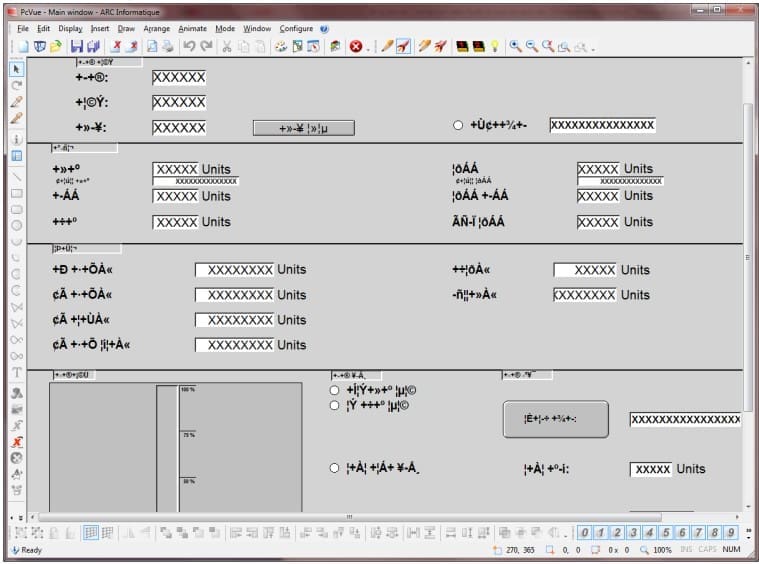This screenshot has height=564, width=759.
Task: Click the red circle X icon in toolbar
Action: coord(355,47)
